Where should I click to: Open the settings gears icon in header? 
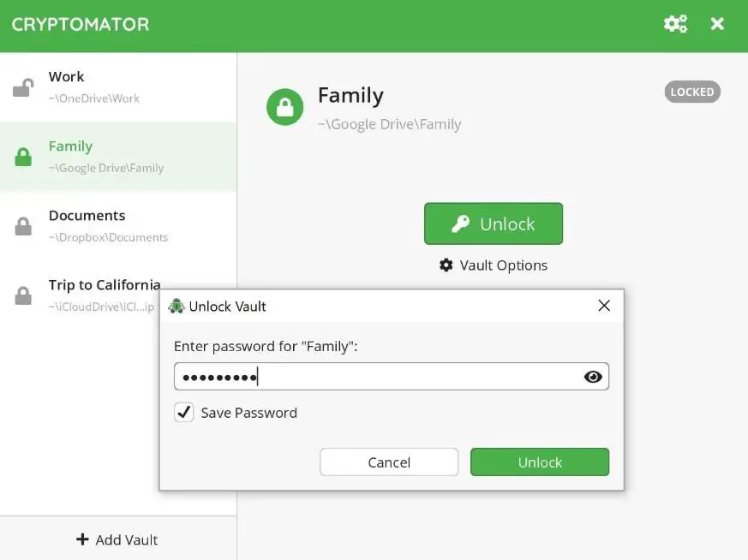coord(675,24)
